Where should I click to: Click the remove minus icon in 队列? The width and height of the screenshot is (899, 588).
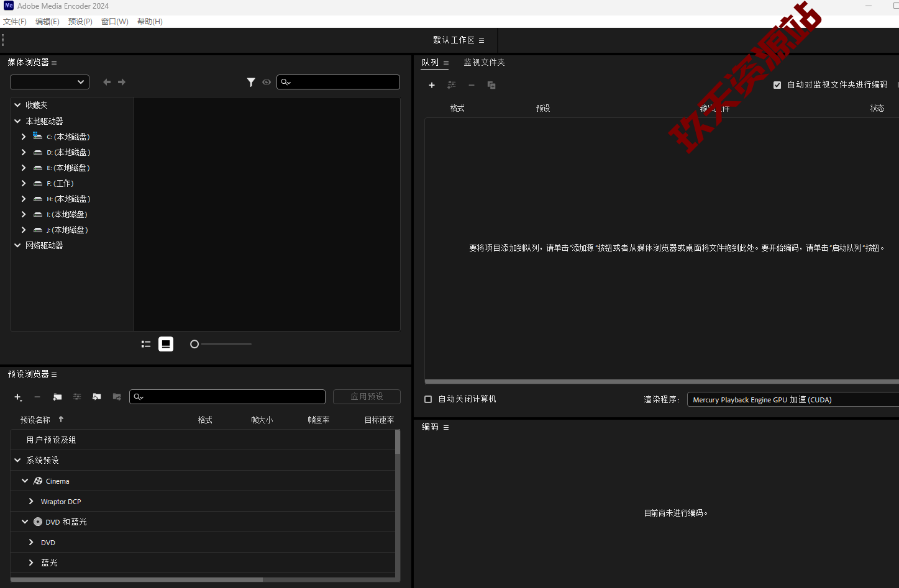(x=472, y=85)
